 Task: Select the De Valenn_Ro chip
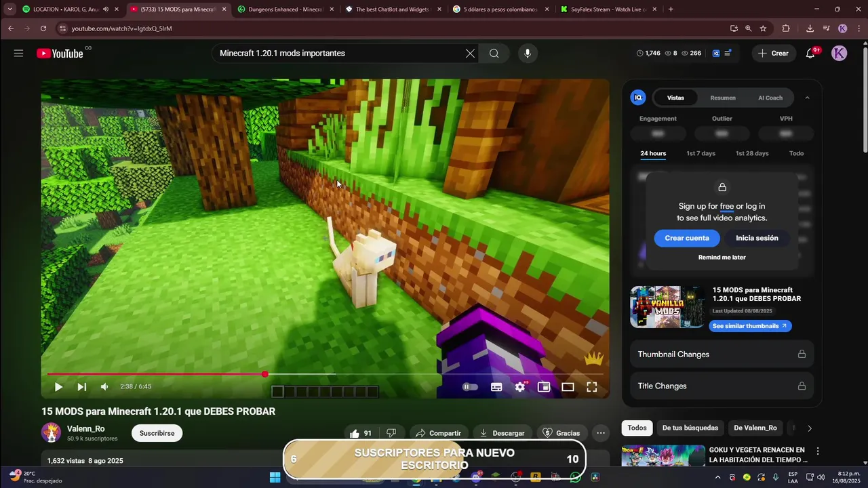755,428
